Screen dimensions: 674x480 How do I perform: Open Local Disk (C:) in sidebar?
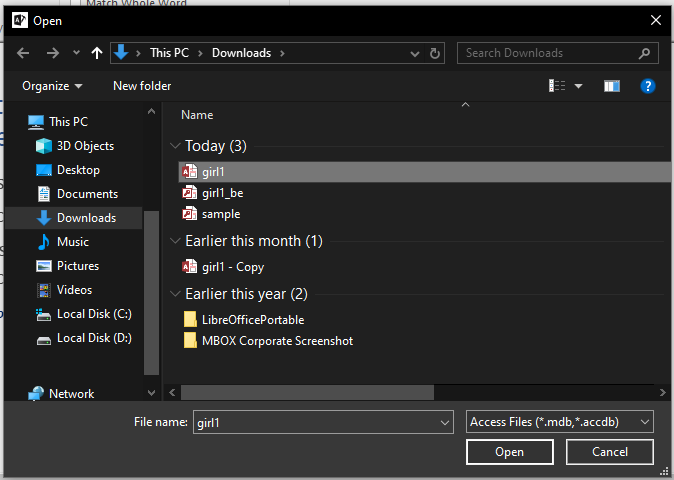pyautogui.click(x=84, y=314)
